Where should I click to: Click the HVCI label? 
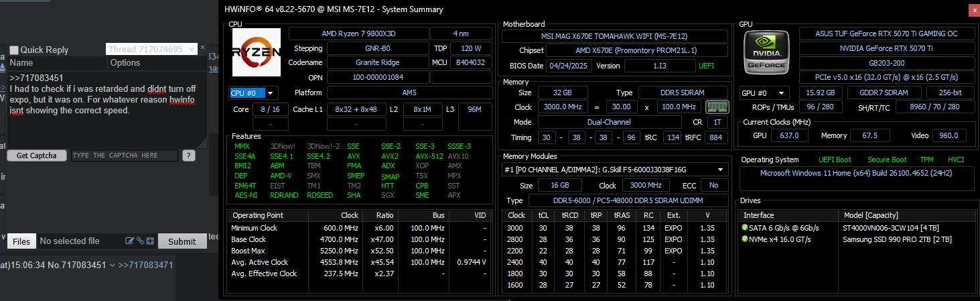pyautogui.click(x=957, y=160)
